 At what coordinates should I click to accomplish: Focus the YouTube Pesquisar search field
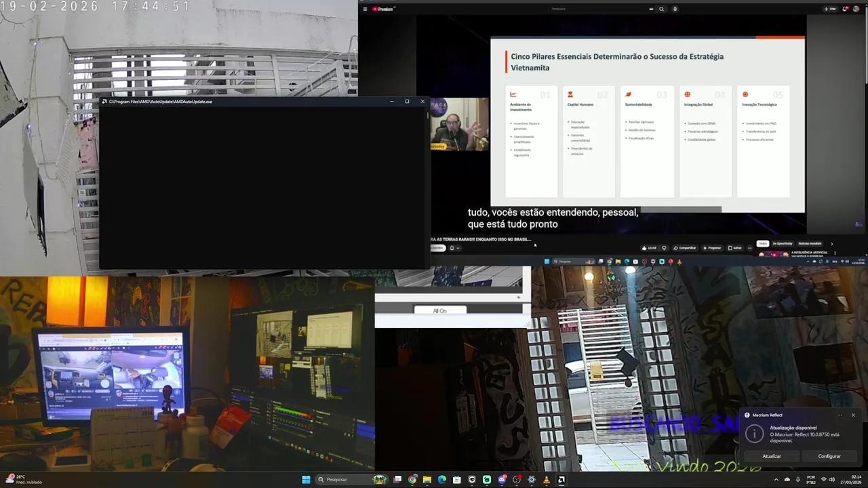(x=597, y=9)
